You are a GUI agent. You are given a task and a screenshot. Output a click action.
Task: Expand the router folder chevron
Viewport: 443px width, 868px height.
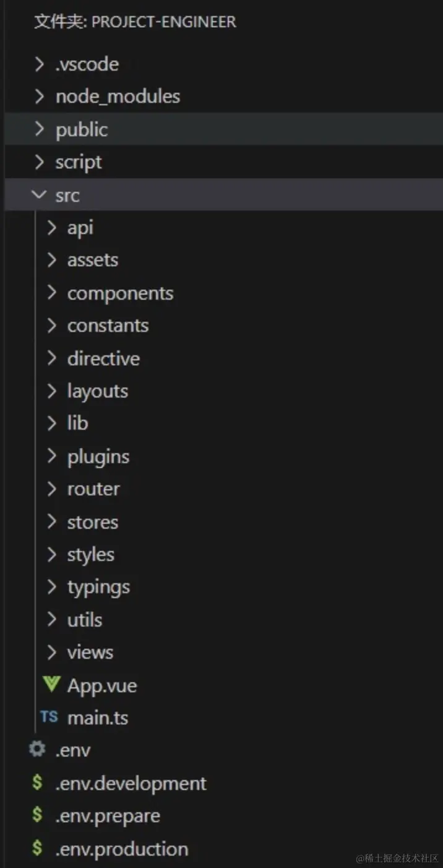coord(52,489)
